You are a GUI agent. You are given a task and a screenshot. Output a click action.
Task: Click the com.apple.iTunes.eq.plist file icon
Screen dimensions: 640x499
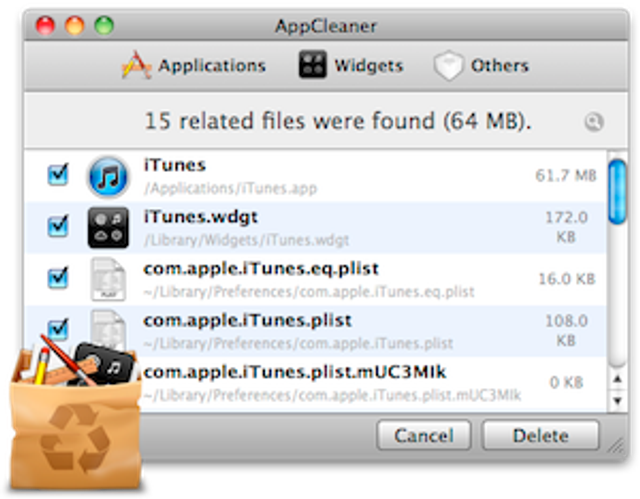point(108,279)
